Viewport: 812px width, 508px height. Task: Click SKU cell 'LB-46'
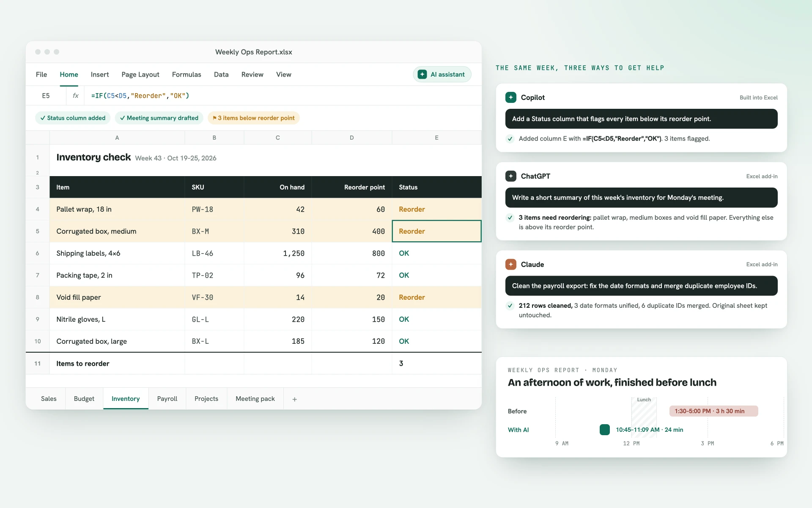[x=214, y=253]
